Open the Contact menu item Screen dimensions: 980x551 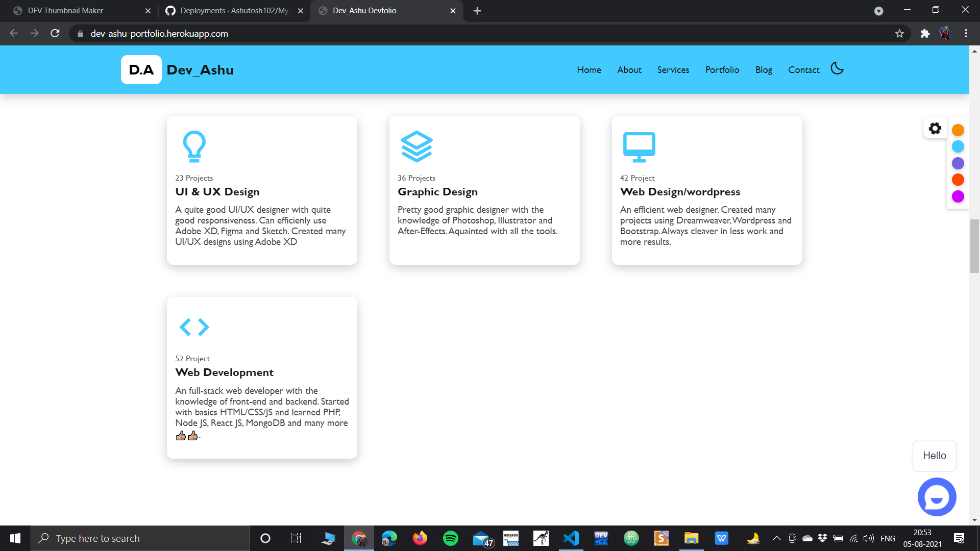coord(803,70)
